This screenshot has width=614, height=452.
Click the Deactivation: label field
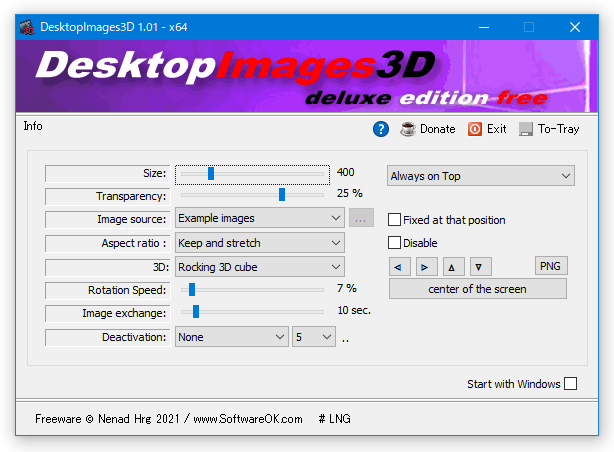(x=108, y=337)
